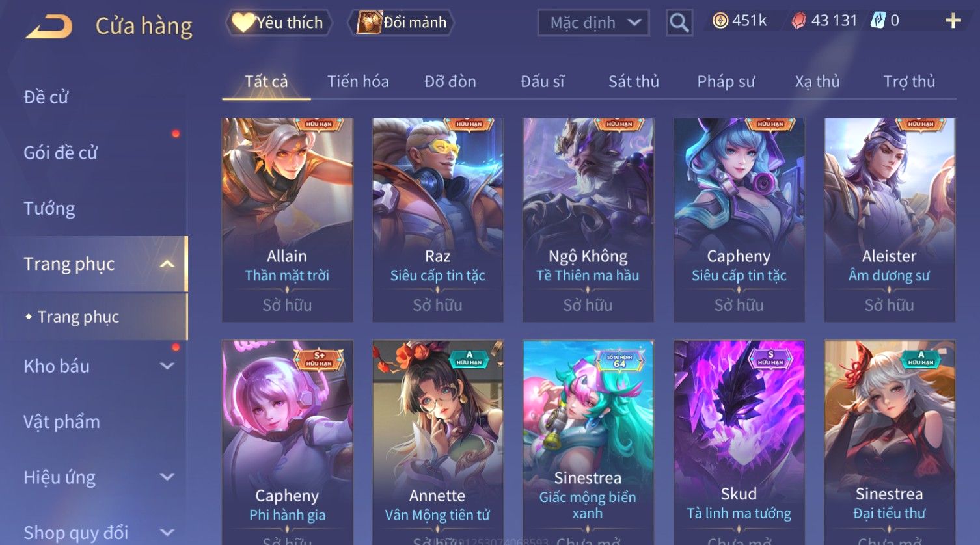
Task: Tap the red ruby 43 131 icon
Action: pos(798,21)
